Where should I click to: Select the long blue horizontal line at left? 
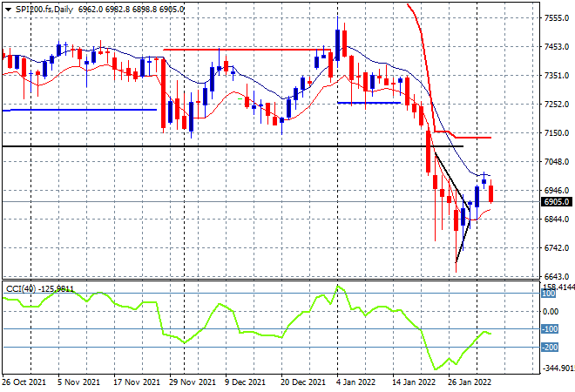pos(79,110)
